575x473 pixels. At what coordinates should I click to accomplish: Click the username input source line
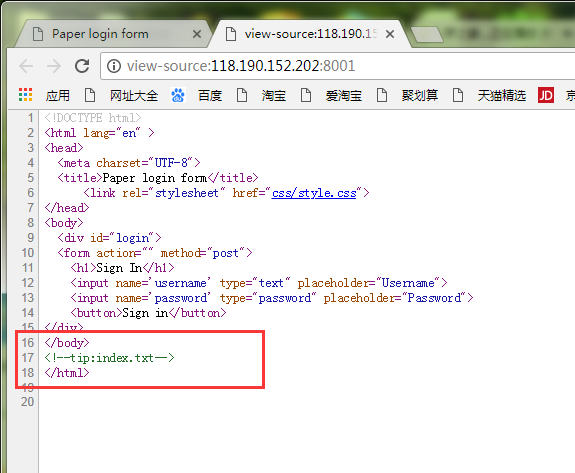259,283
